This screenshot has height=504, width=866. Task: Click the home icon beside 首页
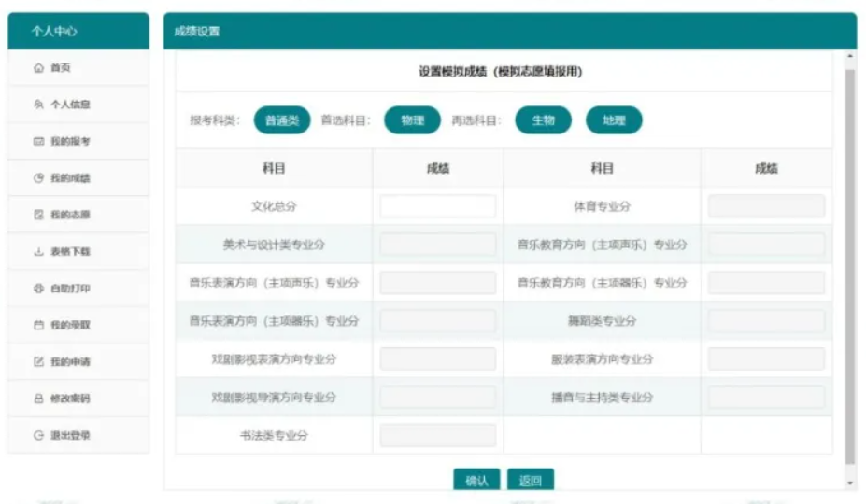38,68
